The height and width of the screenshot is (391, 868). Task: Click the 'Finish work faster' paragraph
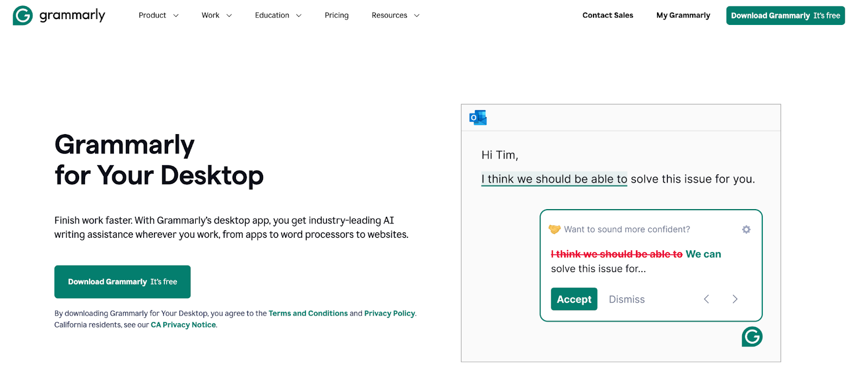tap(231, 228)
